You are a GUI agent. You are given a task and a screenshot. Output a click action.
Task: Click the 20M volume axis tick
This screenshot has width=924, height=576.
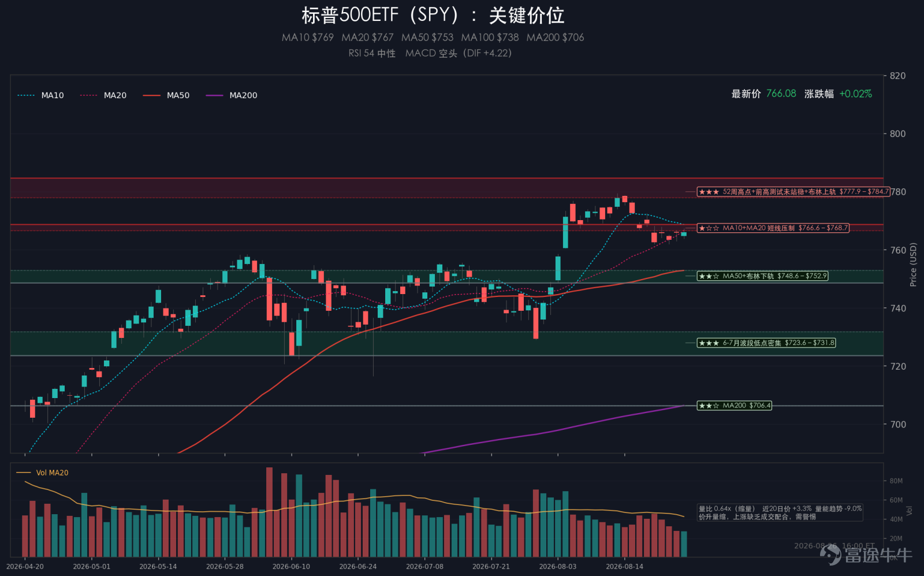pos(896,538)
